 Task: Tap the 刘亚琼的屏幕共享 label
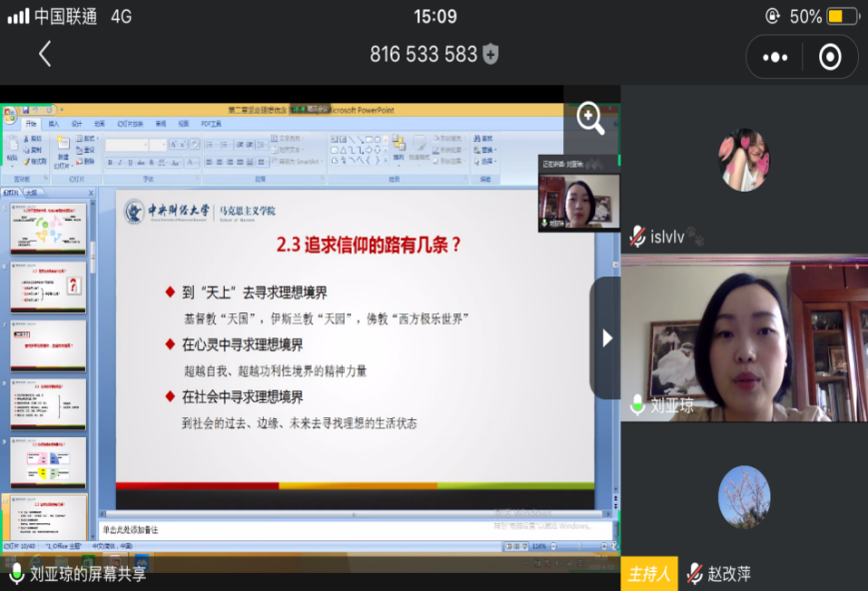point(88,573)
